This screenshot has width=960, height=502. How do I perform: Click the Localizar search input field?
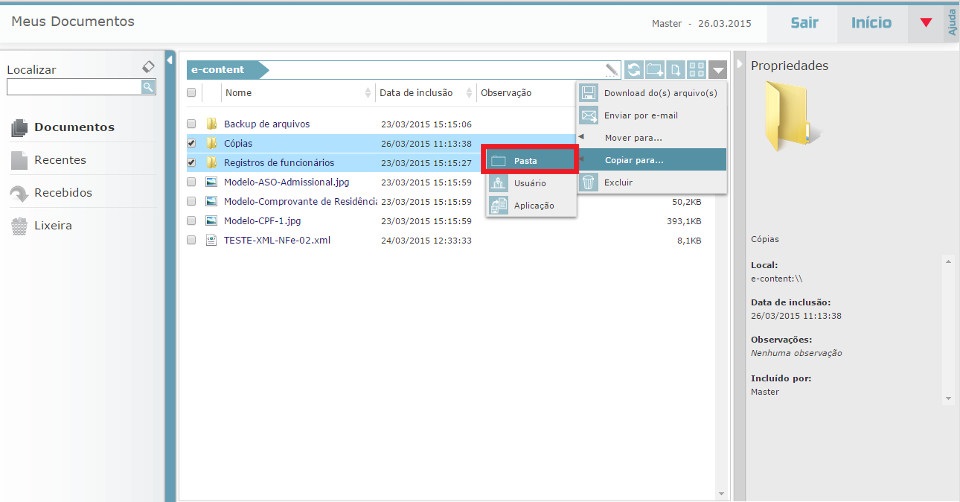click(73, 88)
